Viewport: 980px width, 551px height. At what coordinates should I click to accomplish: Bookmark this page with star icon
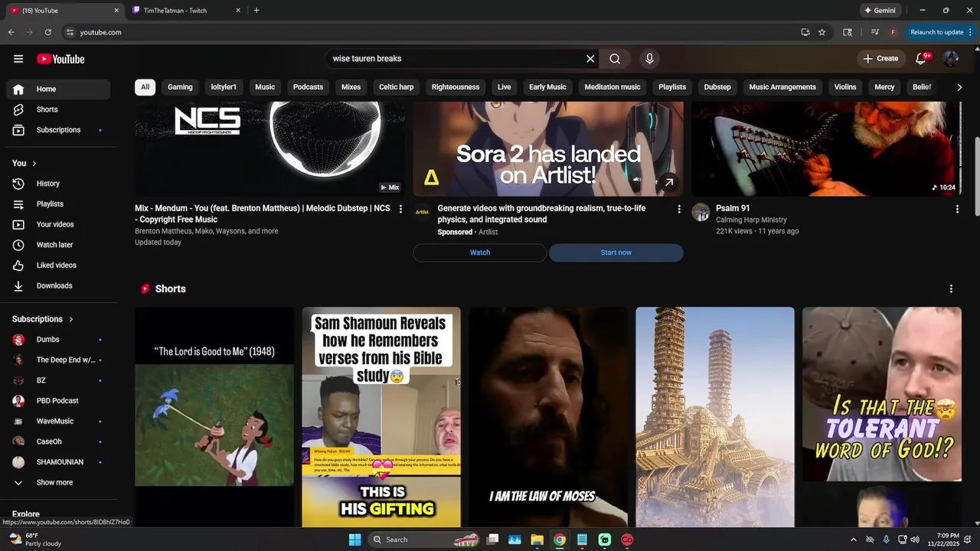(x=822, y=32)
